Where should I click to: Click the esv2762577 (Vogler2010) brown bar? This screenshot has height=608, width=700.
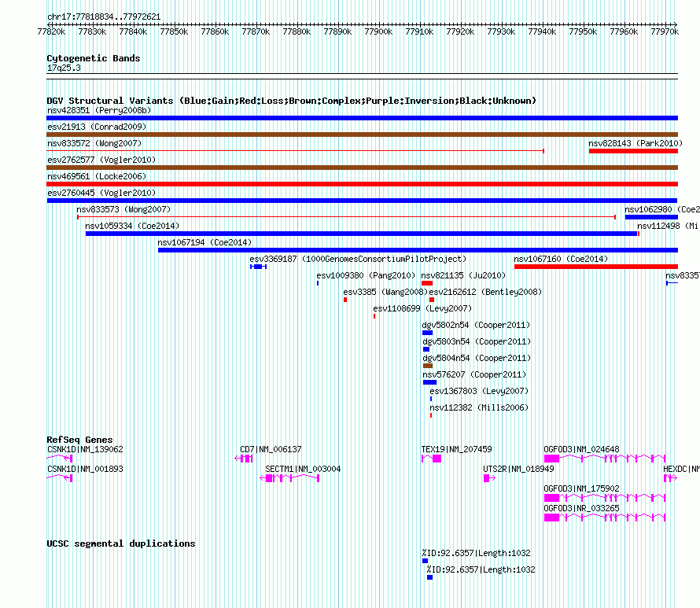point(362,168)
